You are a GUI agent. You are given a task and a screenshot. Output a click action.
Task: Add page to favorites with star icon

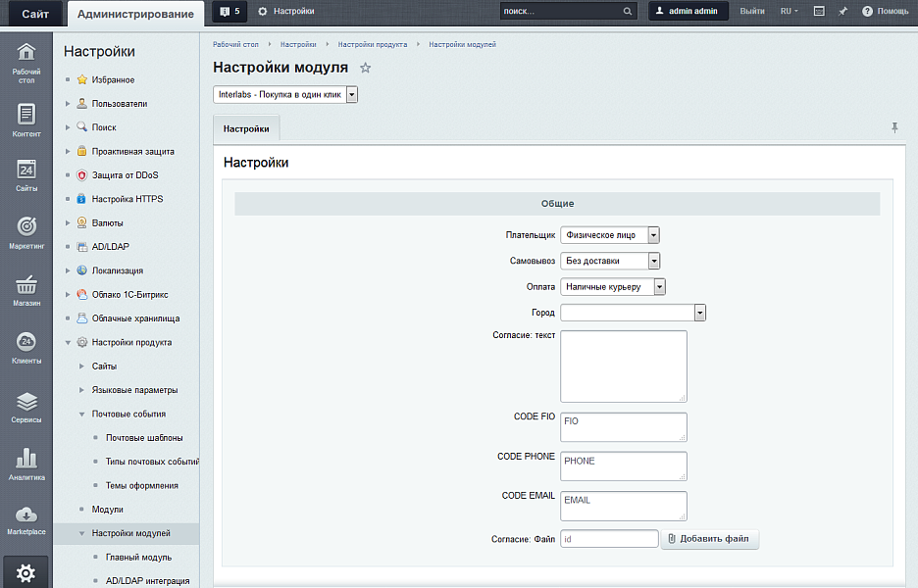[366, 68]
